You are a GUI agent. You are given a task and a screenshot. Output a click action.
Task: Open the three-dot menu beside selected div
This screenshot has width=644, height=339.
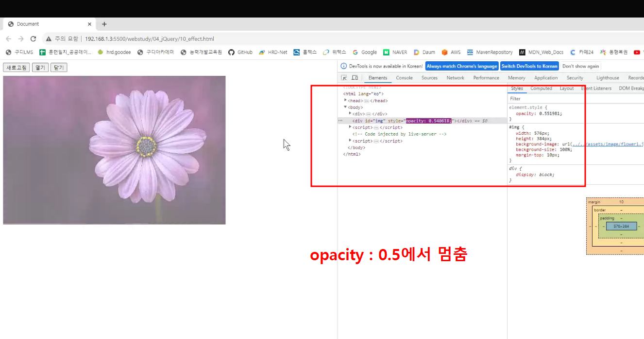[340, 121]
